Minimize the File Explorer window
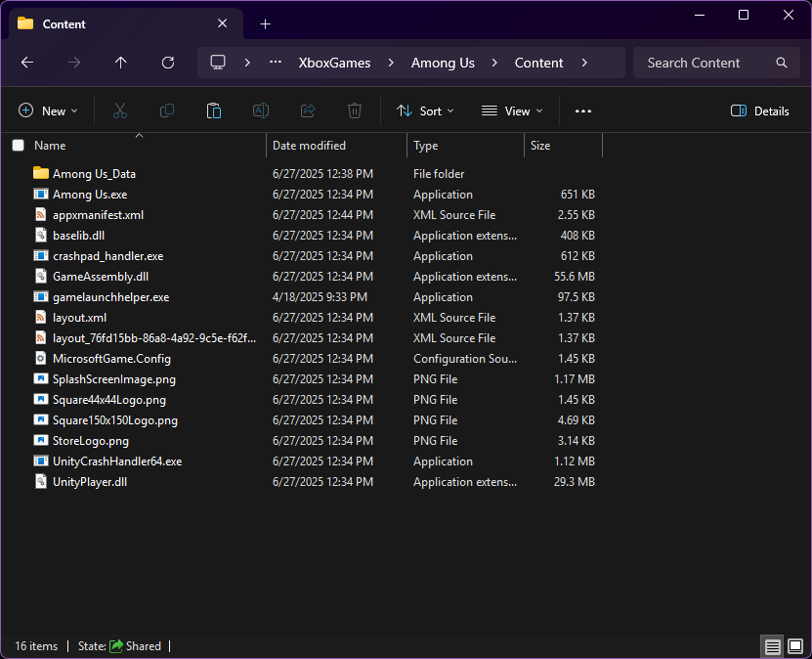Image resolution: width=812 pixels, height=659 pixels. pyautogui.click(x=699, y=15)
